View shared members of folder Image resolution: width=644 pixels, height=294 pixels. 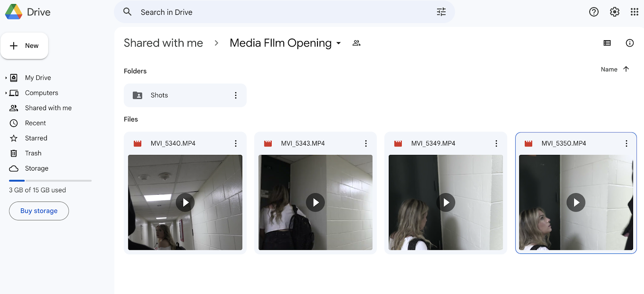tap(356, 43)
